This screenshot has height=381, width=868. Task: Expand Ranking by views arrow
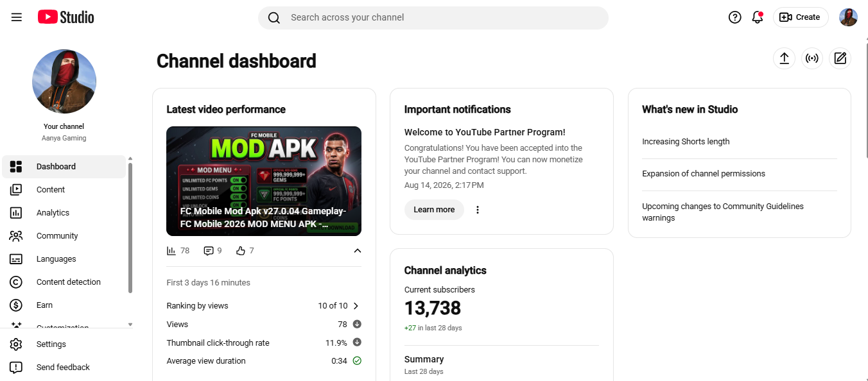pos(356,306)
